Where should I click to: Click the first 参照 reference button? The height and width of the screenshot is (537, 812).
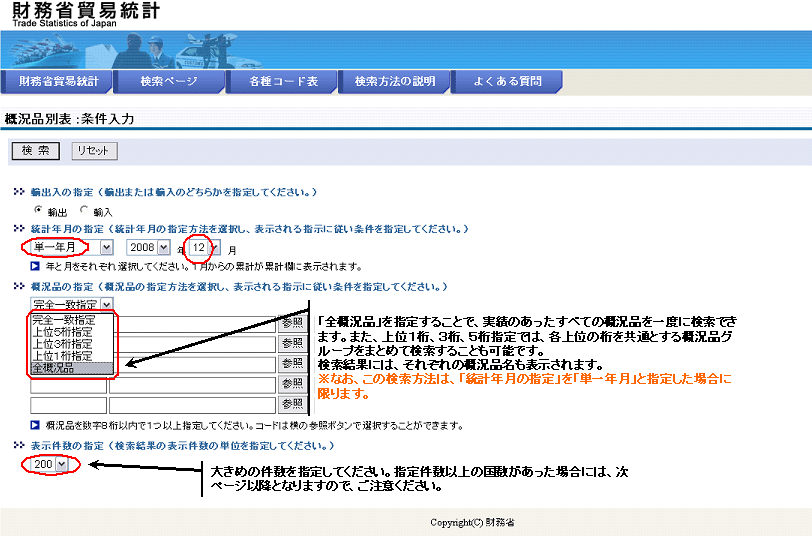(292, 324)
